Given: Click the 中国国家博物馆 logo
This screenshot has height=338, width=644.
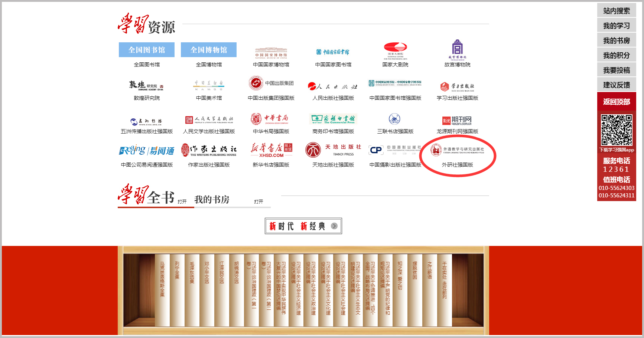Looking at the screenshot, I should pyautogui.click(x=271, y=53).
